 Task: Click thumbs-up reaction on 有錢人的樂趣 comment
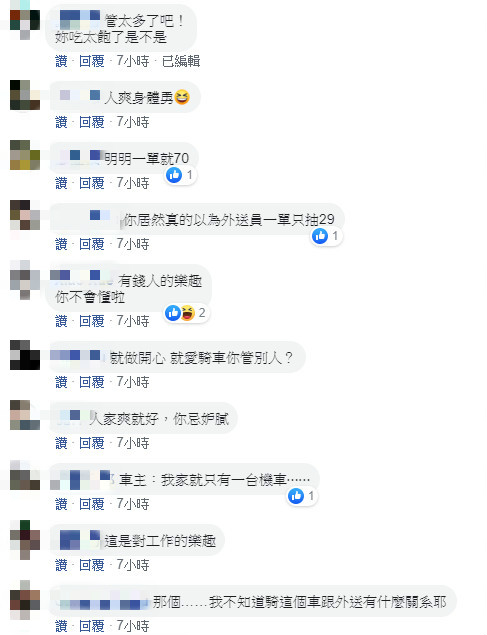173,313
